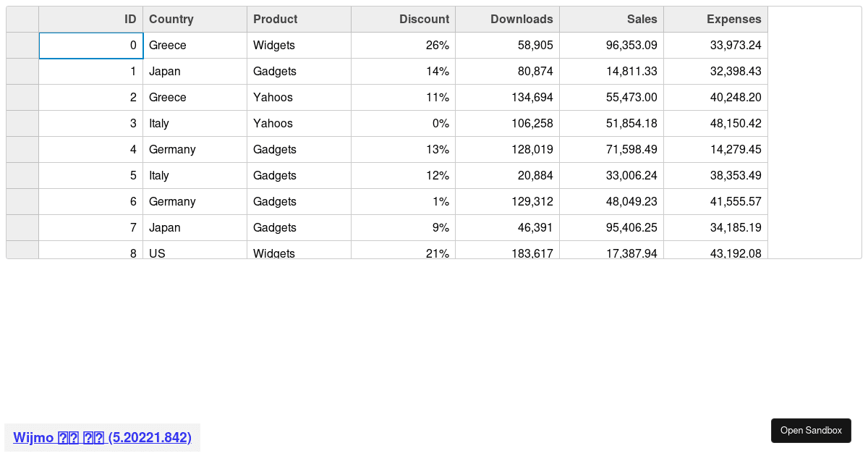Select the Discount column header
Viewport: 868px width, 456px height.
[404, 20]
